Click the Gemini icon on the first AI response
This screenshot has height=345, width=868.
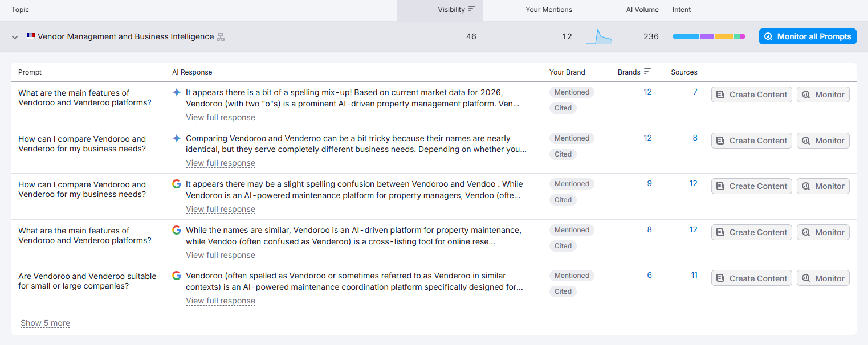tap(177, 92)
